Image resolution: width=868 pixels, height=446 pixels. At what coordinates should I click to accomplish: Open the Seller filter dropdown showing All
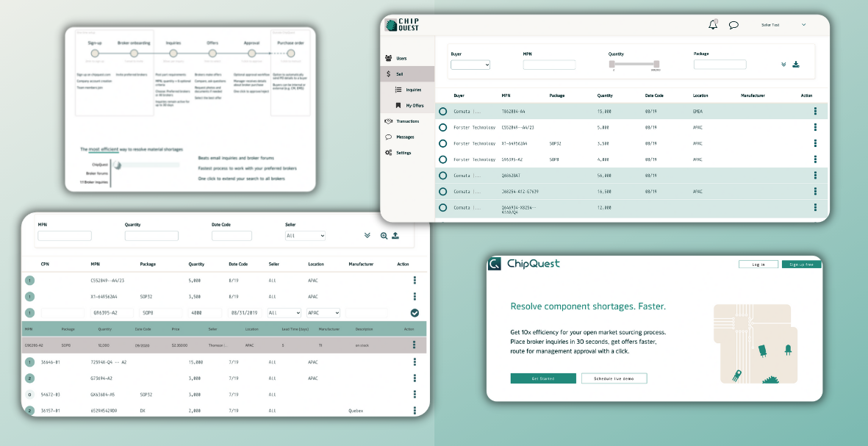[305, 236]
